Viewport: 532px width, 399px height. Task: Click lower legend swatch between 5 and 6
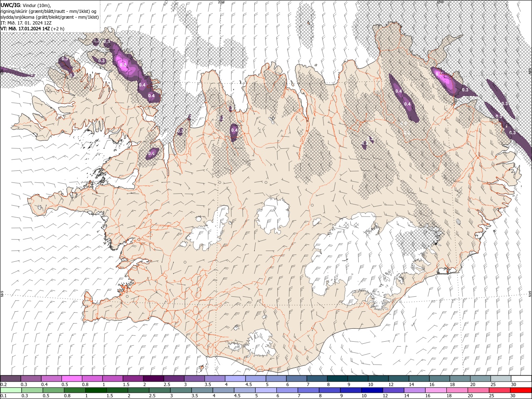click(265, 390)
